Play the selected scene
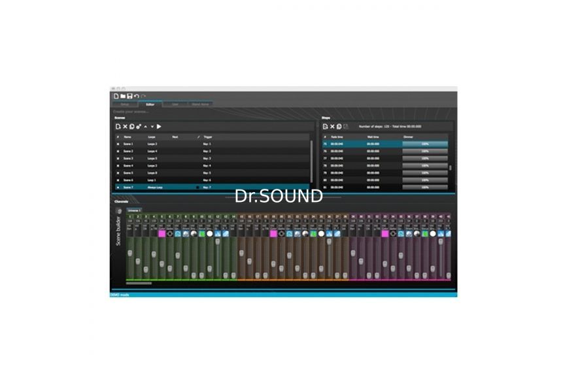The width and height of the screenshot is (561, 392). 159,127
